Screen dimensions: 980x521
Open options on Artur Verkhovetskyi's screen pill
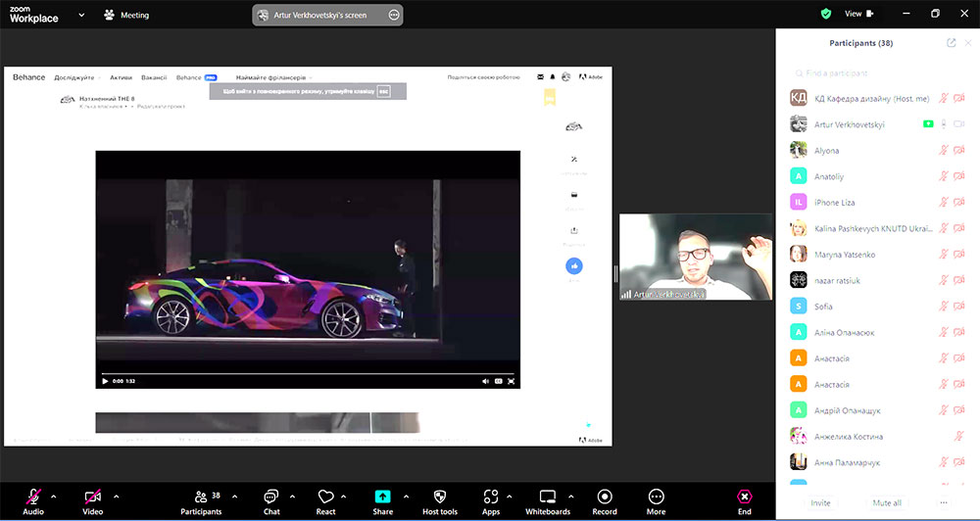[394, 15]
